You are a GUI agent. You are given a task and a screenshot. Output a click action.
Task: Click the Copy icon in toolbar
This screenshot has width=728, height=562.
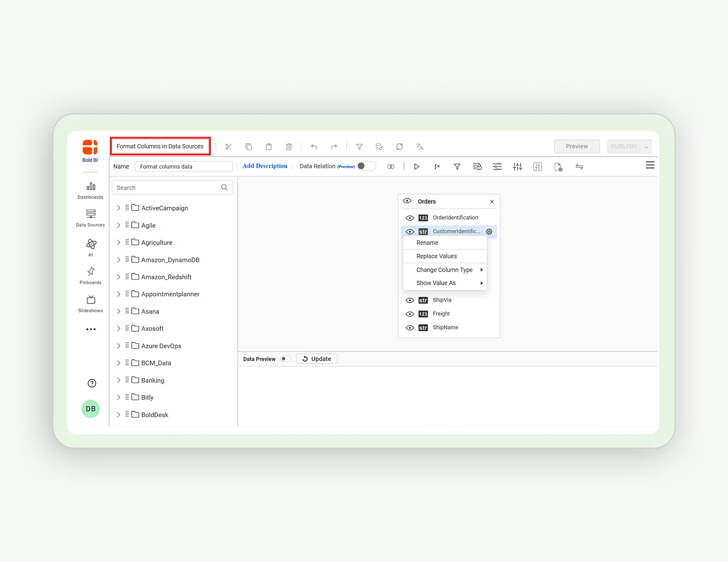tap(248, 147)
